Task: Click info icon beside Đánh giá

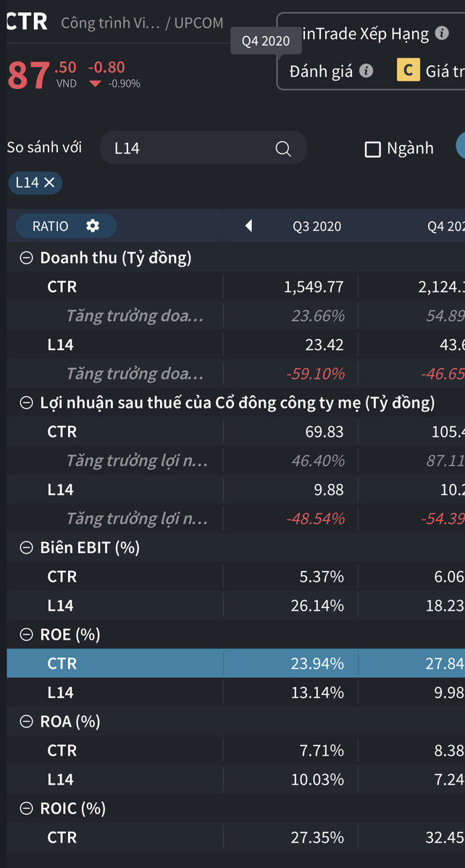Action: tap(366, 71)
